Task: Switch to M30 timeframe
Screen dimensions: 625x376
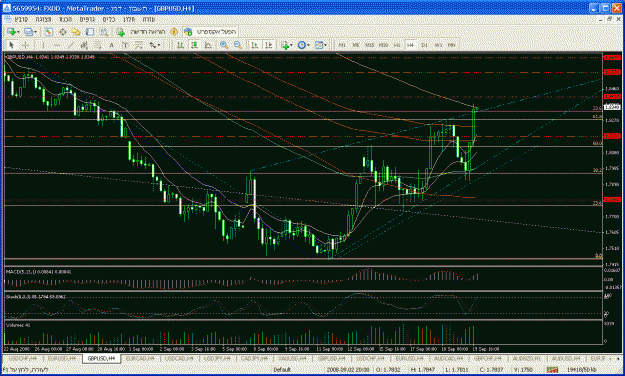Action: (383, 45)
